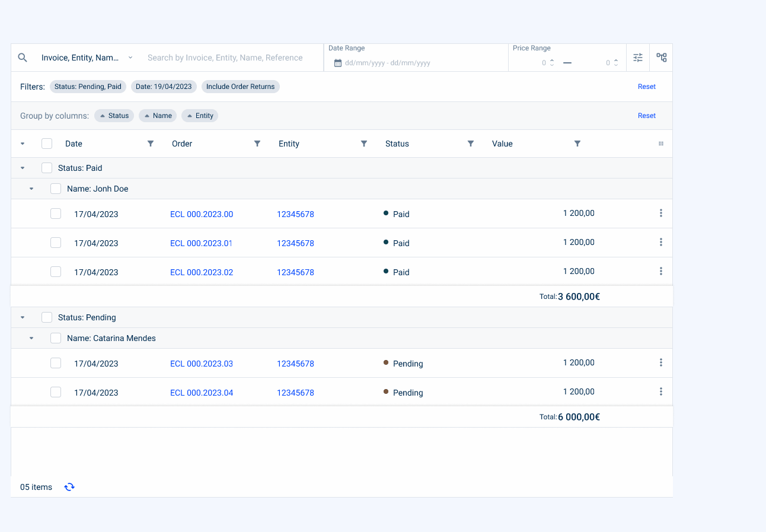Click the Status: Pending, Paid filter chip
The width and height of the screenshot is (766, 532).
pos(88,87)
